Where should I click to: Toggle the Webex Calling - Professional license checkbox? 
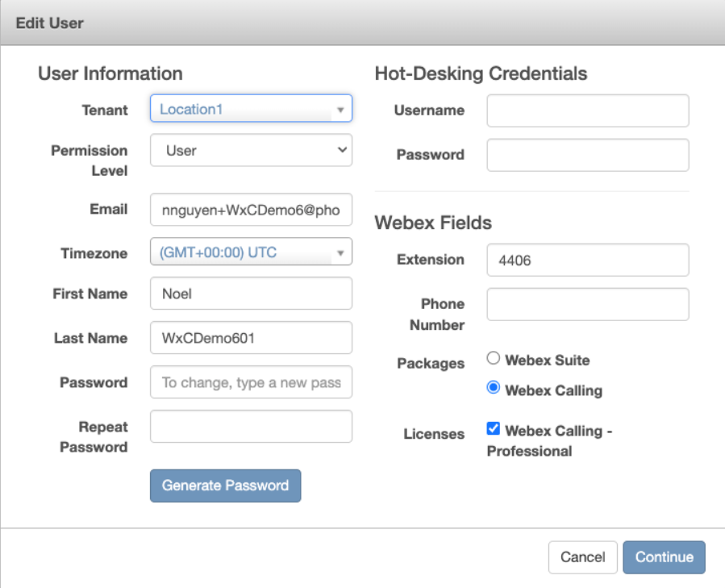pos(494,428)
